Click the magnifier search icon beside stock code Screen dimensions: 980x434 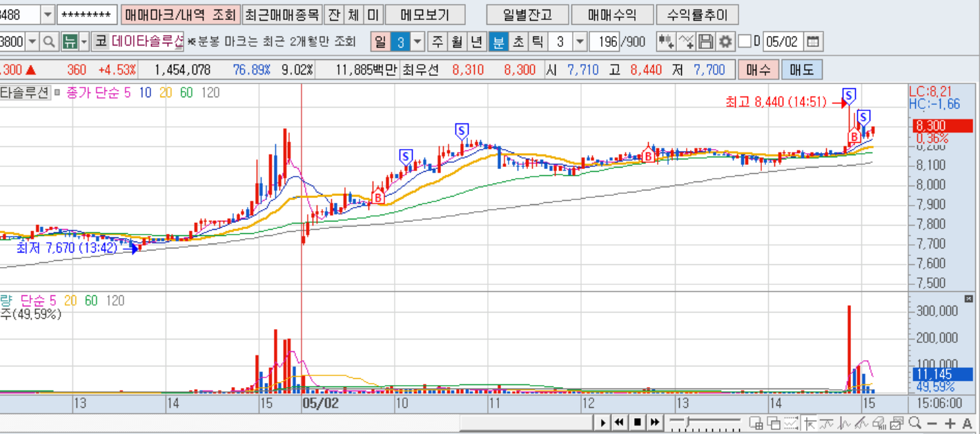pos(49,41)
